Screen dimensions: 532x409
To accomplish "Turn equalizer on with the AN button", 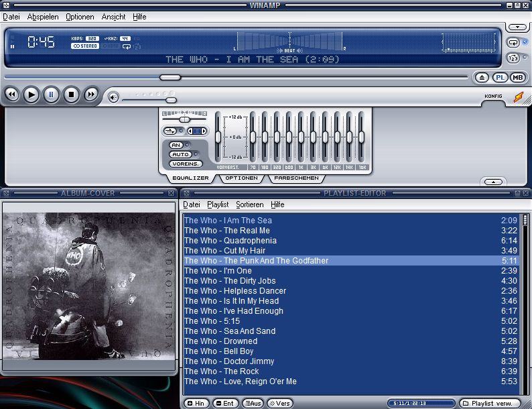I will [x=176, y=145].
